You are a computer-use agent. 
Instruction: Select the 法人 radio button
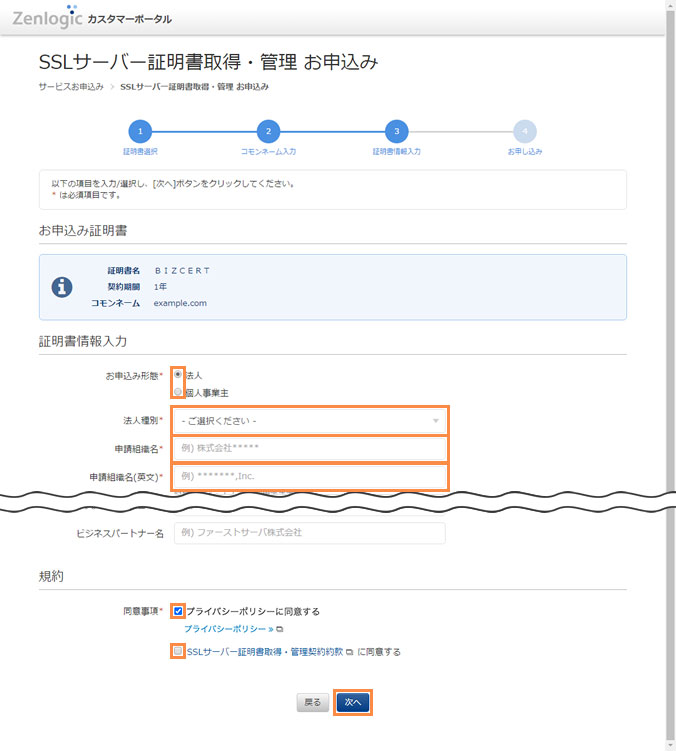[178, 374]
